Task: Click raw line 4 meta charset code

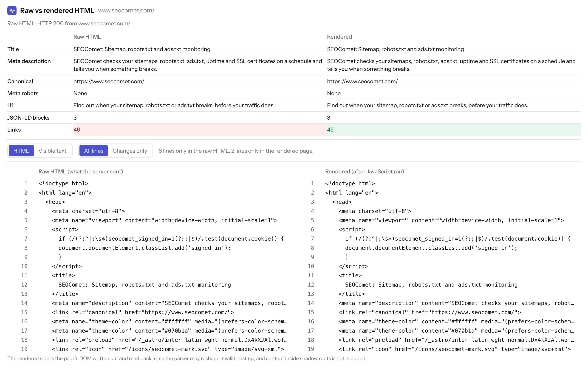Action: pyautogui.click(x=88, y=211)
